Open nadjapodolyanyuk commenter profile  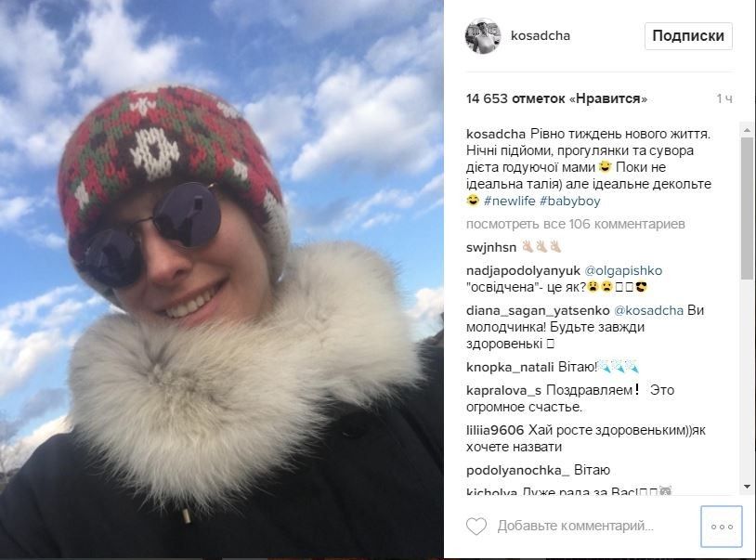click(x=523, y=271)
